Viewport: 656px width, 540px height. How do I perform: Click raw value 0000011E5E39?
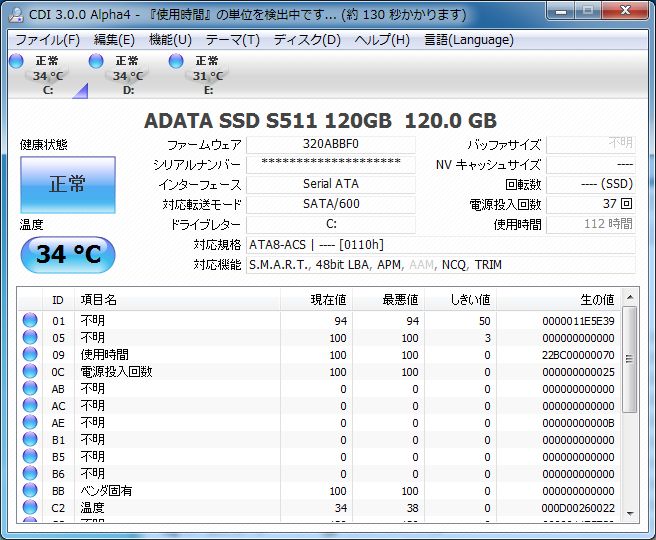578,321
